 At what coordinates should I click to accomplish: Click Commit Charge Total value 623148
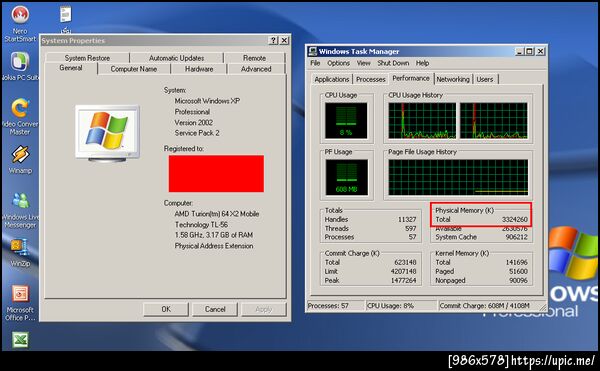(x=405, y=262)
